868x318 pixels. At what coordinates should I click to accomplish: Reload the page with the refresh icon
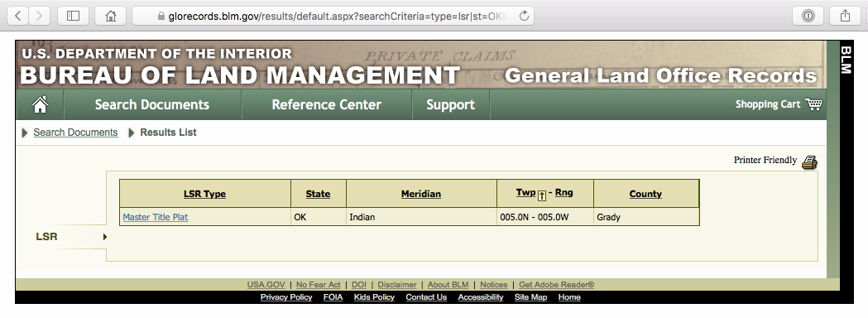(524, 16)
